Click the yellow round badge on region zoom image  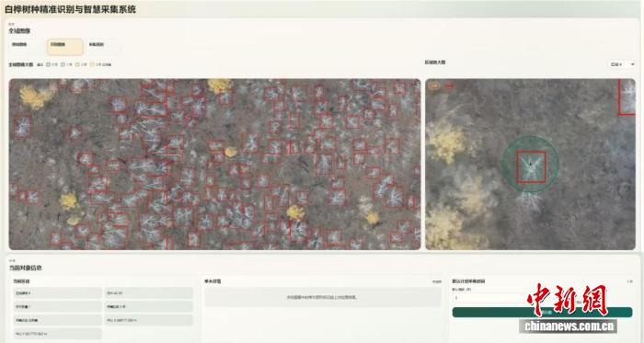pyautogui.click(x=434, y=86)
